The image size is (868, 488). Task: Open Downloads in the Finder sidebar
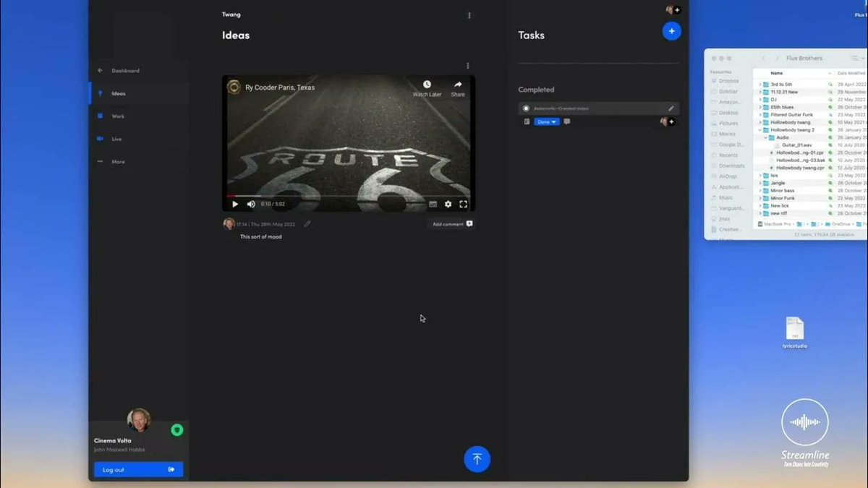pos(728,166)
